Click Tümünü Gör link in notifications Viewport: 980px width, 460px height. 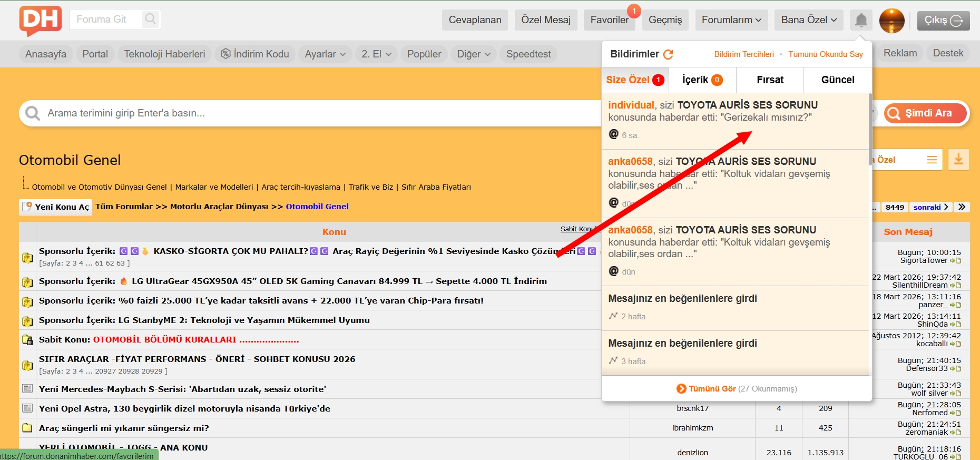(x=712, y=389)
